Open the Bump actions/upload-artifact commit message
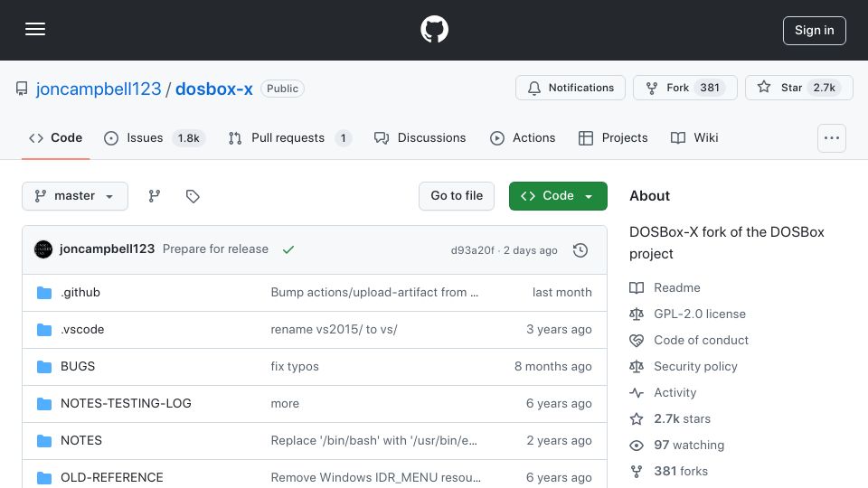 tap(374, 292)
